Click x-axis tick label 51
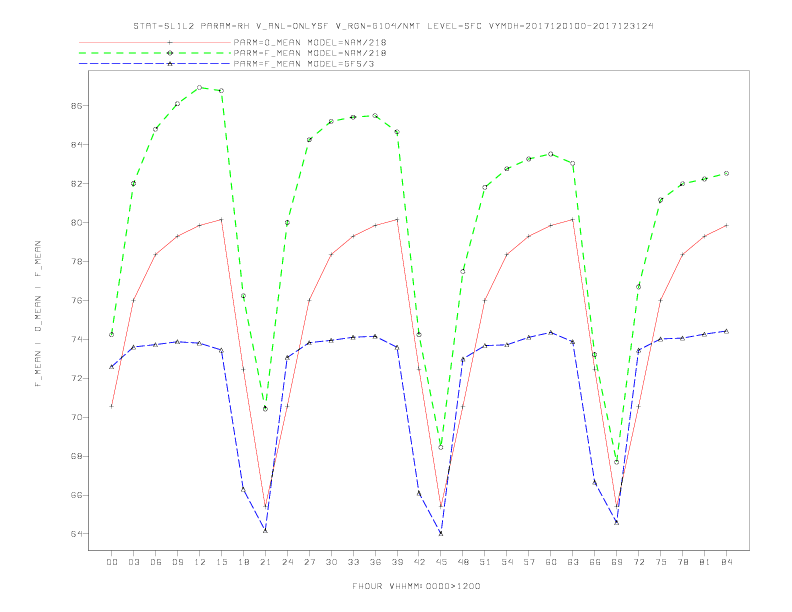 (x=485, y=562)
